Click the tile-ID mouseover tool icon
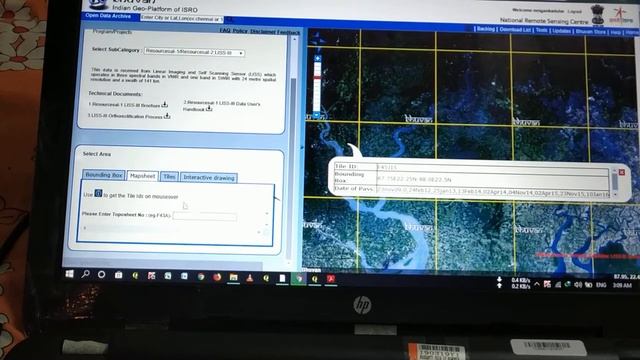Viewport: 640px width, 360px height. coord(98,193)
